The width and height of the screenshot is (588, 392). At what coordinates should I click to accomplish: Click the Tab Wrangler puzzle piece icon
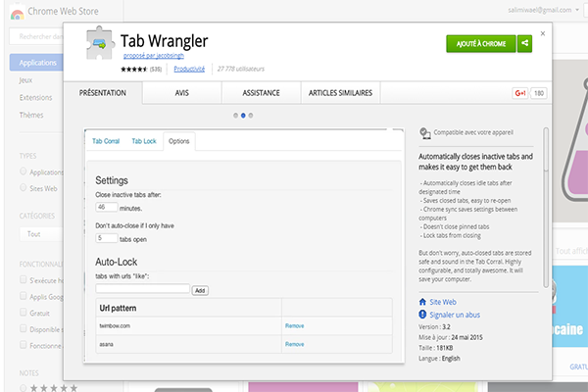(99, 43)
